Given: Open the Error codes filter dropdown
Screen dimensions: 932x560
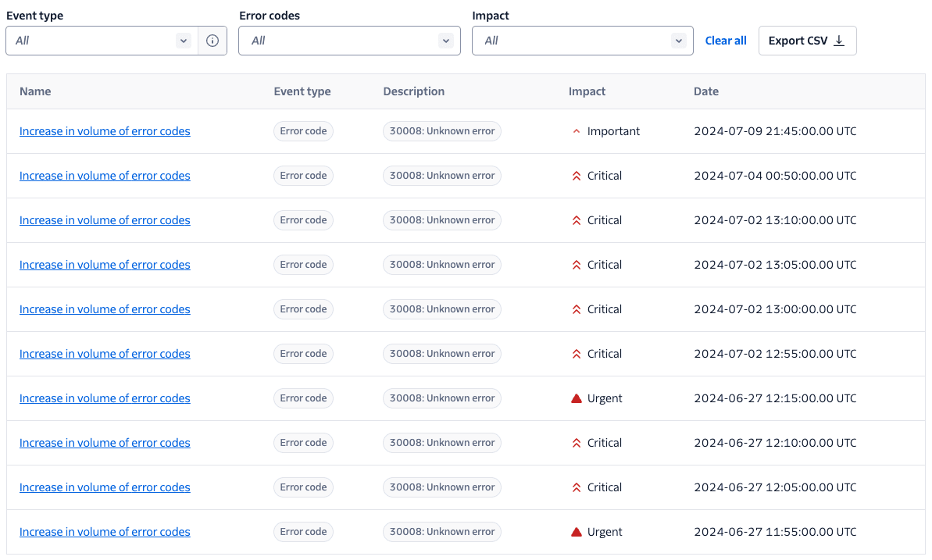Looking at the screenshot, I should (x=348, y=40).
